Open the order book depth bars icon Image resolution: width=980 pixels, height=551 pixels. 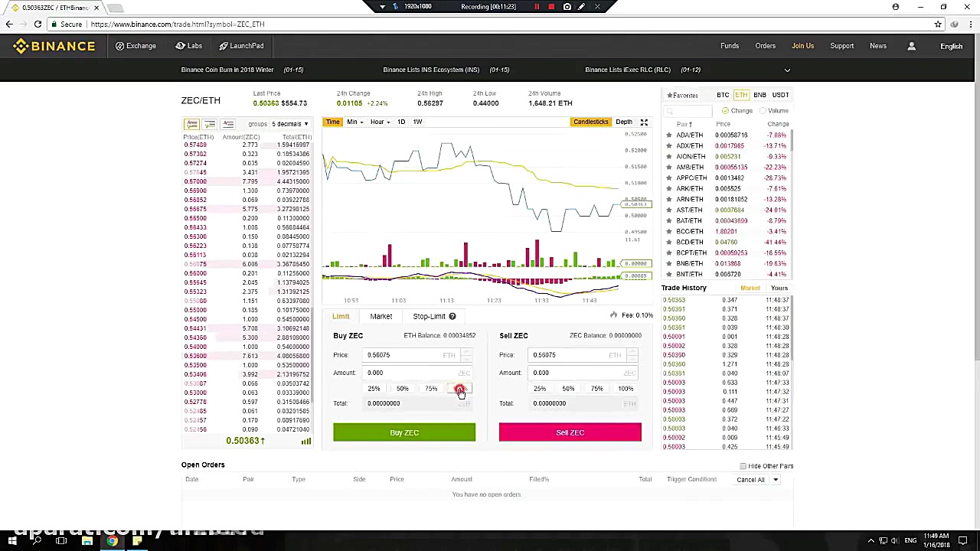(306, 441)
